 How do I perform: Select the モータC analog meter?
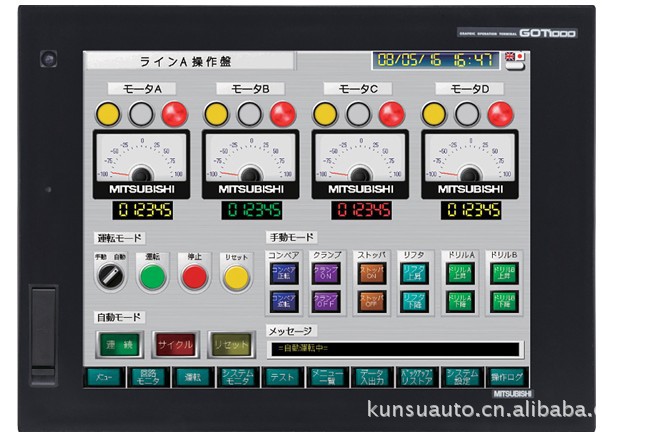(360, 164)
